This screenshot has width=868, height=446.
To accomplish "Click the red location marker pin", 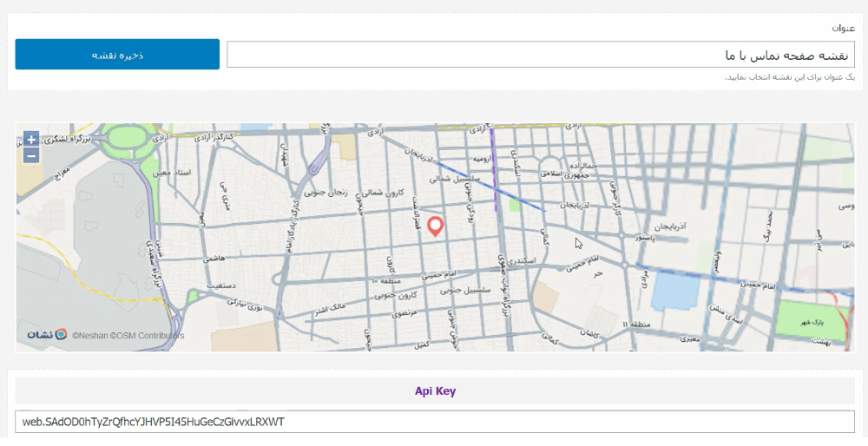I will point(437,226).
